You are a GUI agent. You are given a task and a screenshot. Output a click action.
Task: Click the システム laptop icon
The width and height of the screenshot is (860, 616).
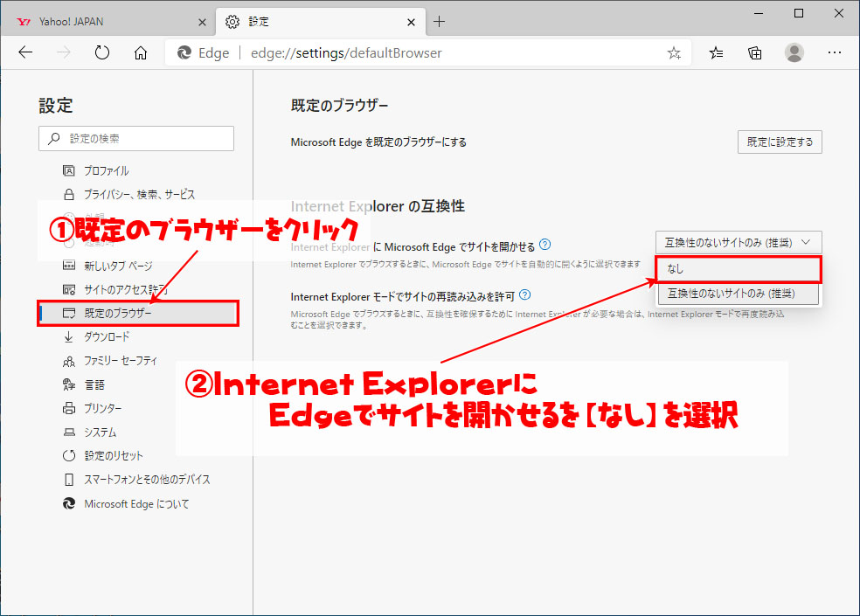(x=68, y=433)
